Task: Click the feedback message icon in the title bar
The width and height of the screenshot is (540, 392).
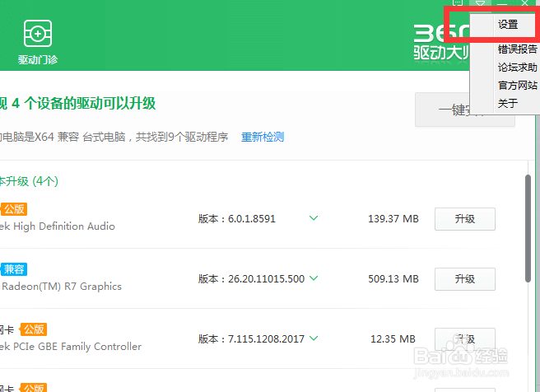Action: point(458,2)
